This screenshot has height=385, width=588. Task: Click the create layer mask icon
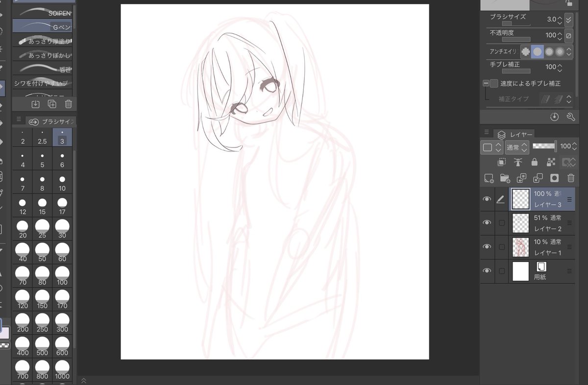click(x=554, y=178)
